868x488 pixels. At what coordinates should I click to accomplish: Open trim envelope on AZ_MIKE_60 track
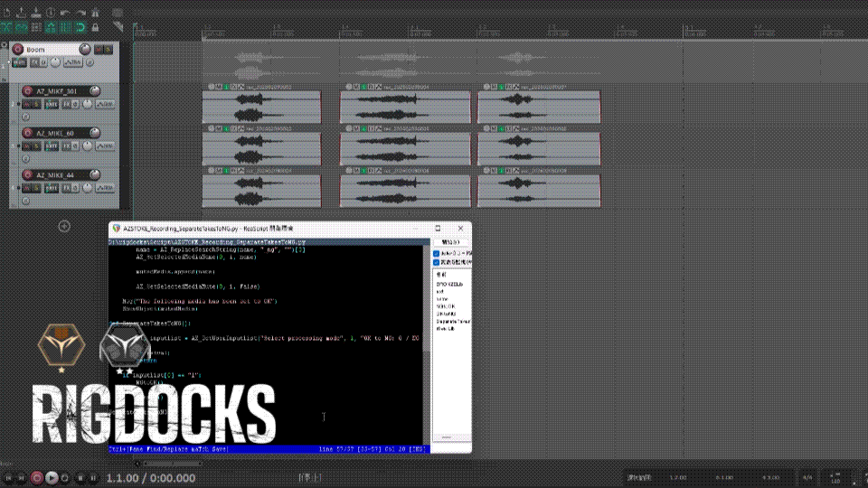click(x=105, y=146)
